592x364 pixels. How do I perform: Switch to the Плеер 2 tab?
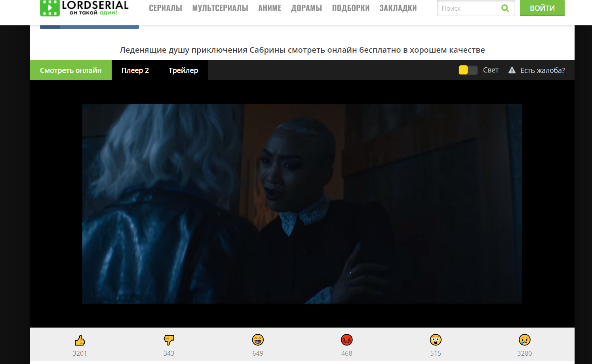point(135,70)
